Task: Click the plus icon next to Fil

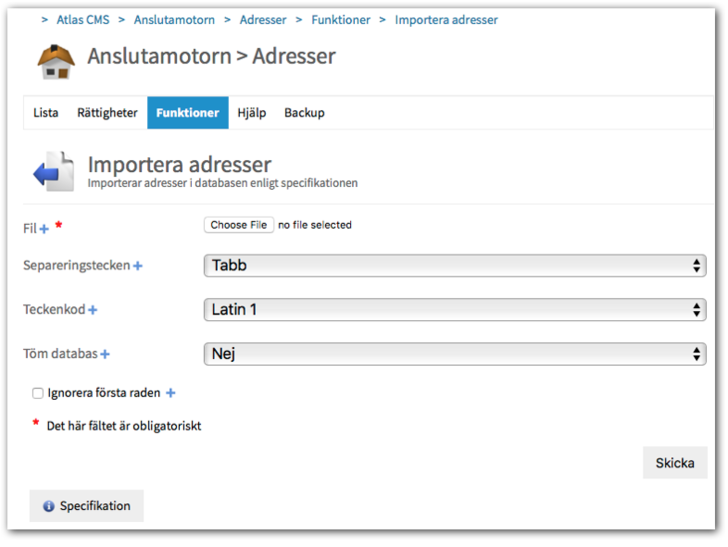Action: pos(44,230)
